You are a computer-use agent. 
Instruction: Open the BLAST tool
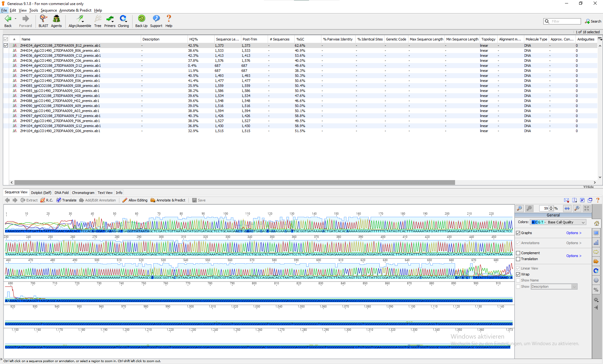tap(43, 21)
